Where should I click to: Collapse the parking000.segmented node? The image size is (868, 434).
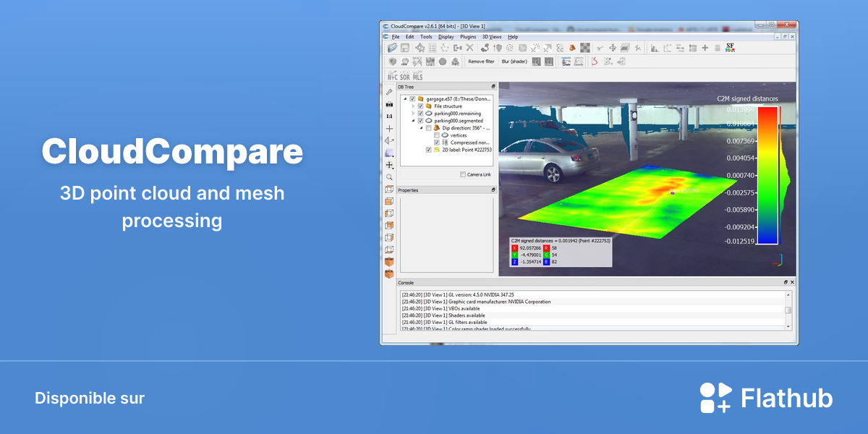413,121
